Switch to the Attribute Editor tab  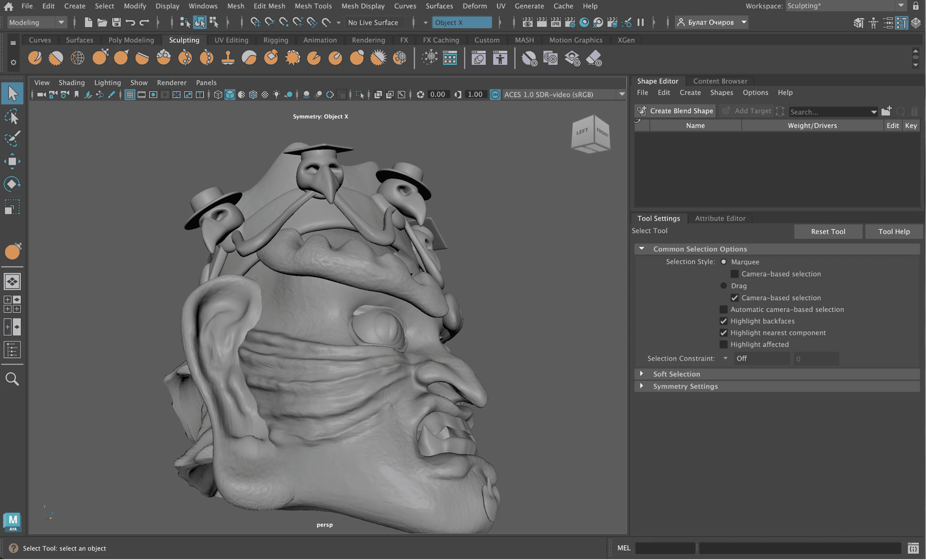click(x=720, y=218)
